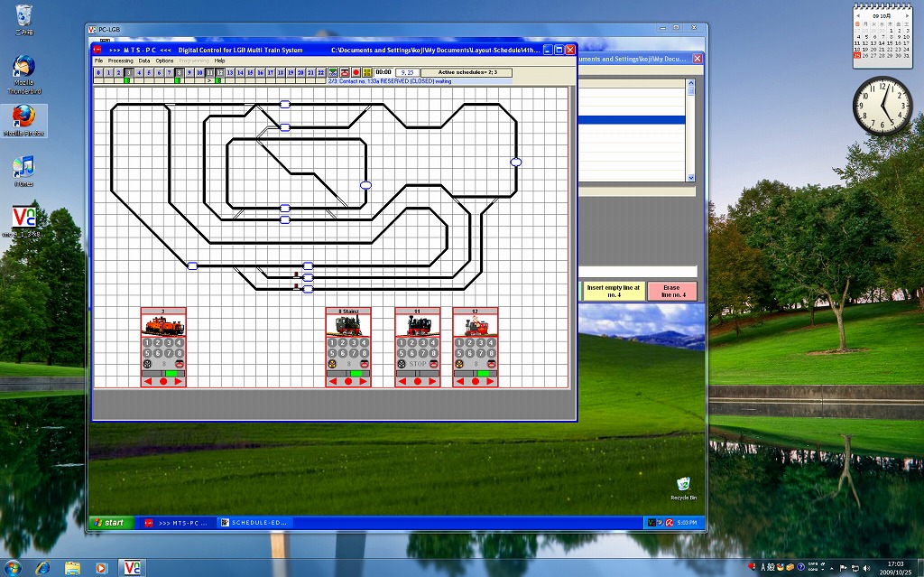The image size is (924, 577).
Task: Open the Options menu
Action: click(164, 60)
